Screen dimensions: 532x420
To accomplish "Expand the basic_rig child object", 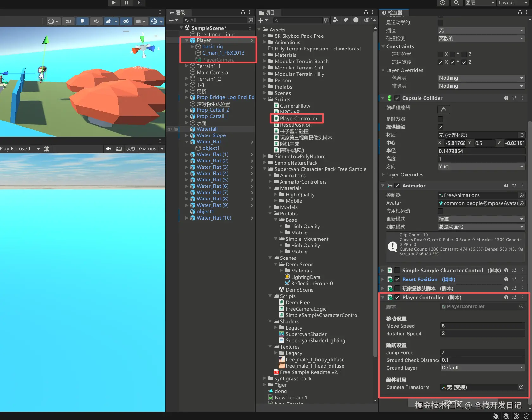I will click(192, 47).
